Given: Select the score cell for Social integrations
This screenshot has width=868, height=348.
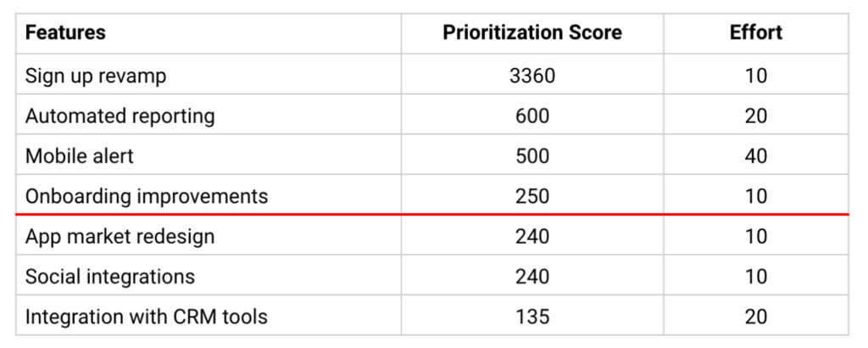Looking at the screenshot, I should click(x=532, y=275).
